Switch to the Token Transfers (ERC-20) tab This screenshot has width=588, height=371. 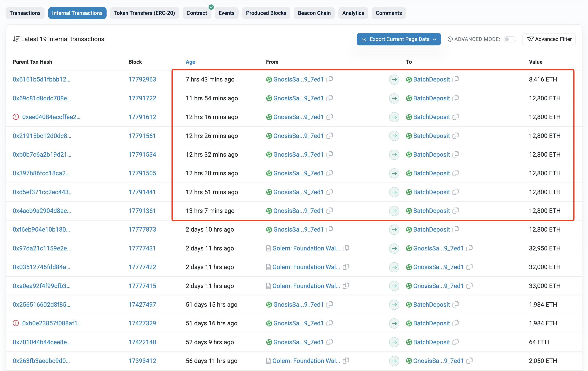coord(144,13)
